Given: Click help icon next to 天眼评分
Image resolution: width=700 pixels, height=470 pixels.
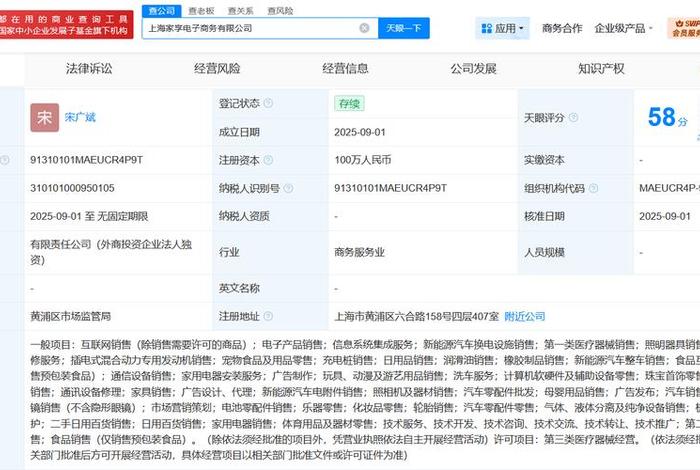Looking at the screenshot, I should (574, 117).
